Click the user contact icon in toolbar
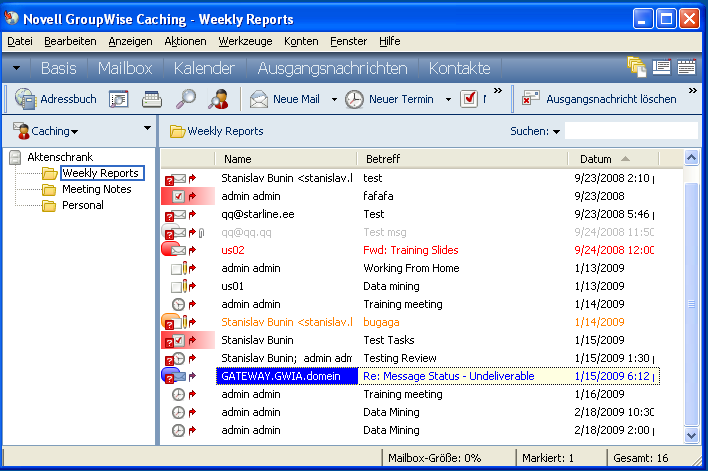Viewport: 708px width, 471px height. pos(218,99)
